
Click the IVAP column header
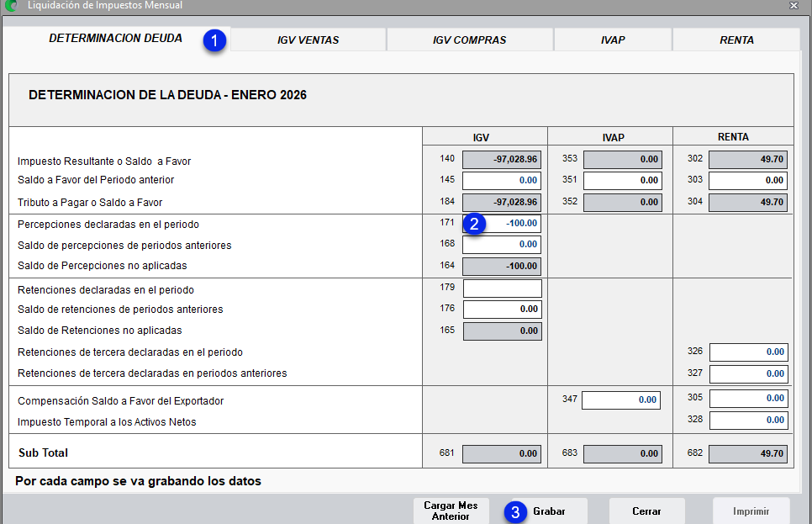click(x=613, y=137)
